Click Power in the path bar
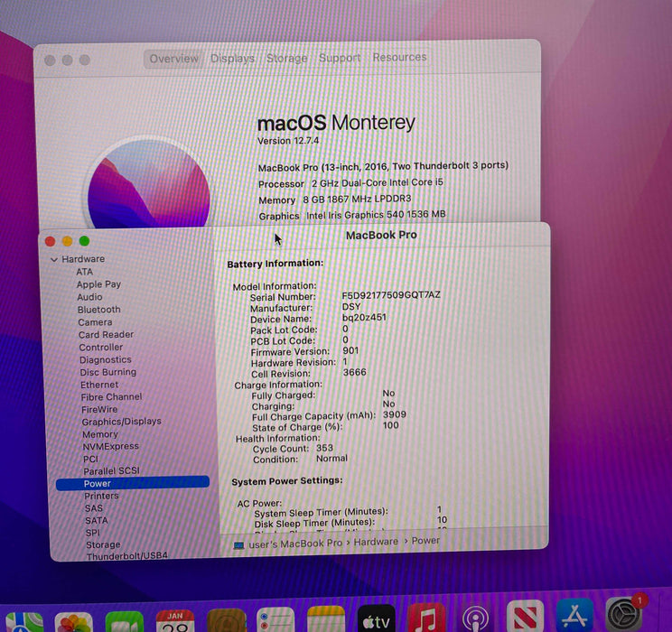The height and width of the screenshot is (632, 672). click(x=425, y=541)
